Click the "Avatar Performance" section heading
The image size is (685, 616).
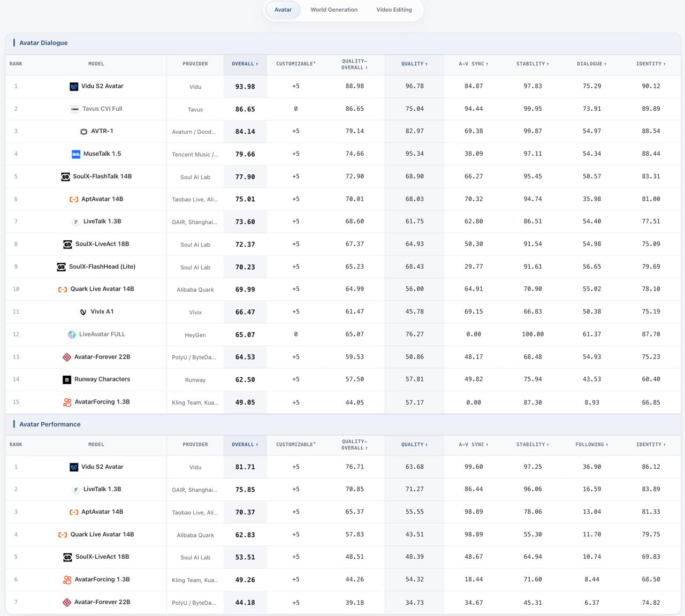click(50, 424)
